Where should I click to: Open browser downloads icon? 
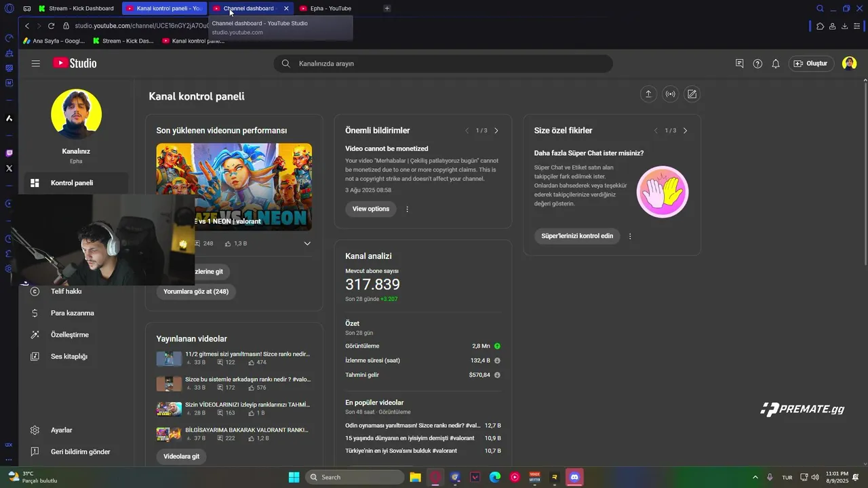(x=845, y=26)
